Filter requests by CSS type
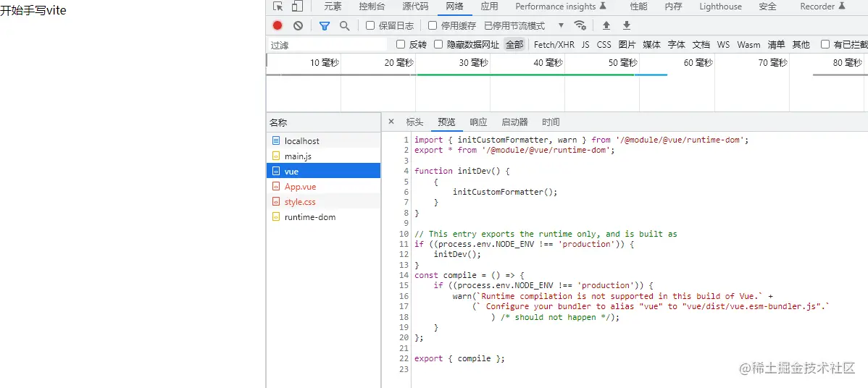Image resolution: width=868 pixels, height=388 pixels. 604,45
